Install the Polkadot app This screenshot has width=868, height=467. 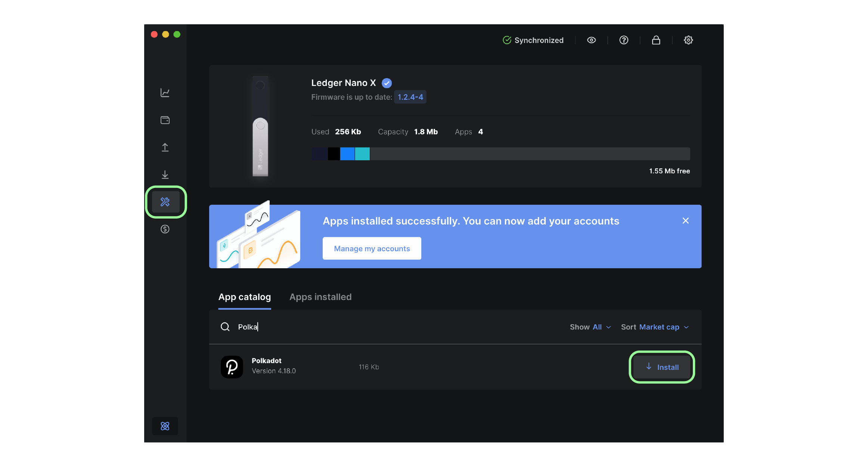(x=662, y=367)
